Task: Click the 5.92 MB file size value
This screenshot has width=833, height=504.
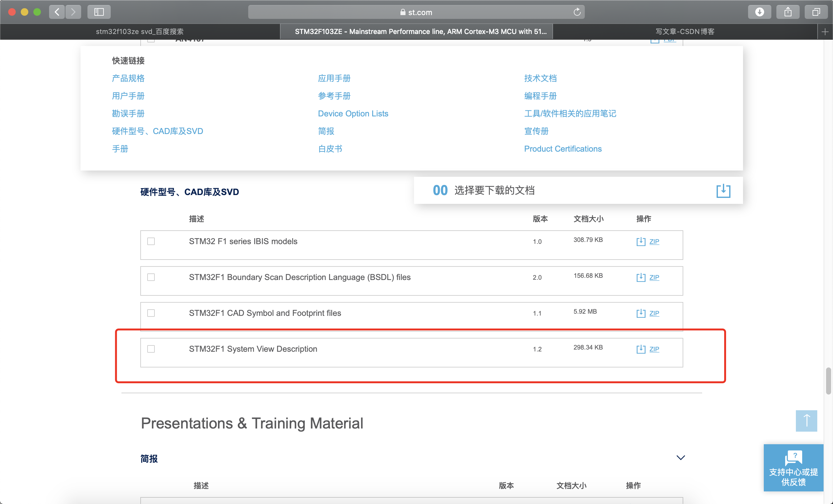Action: 585,311
